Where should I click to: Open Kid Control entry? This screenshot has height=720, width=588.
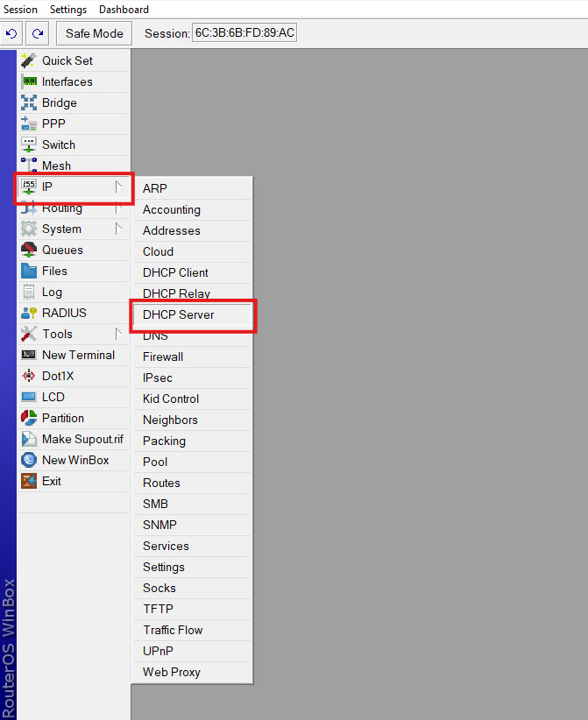click(x=193, y=399)
